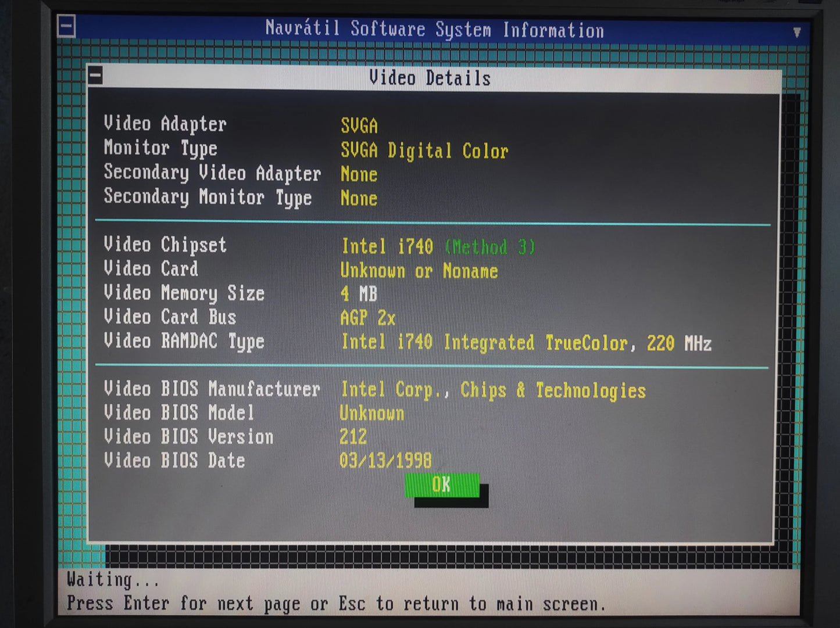Select the 'Unknown or Noname' value
Screen dimensions: 840x628
tap(419, 271)
